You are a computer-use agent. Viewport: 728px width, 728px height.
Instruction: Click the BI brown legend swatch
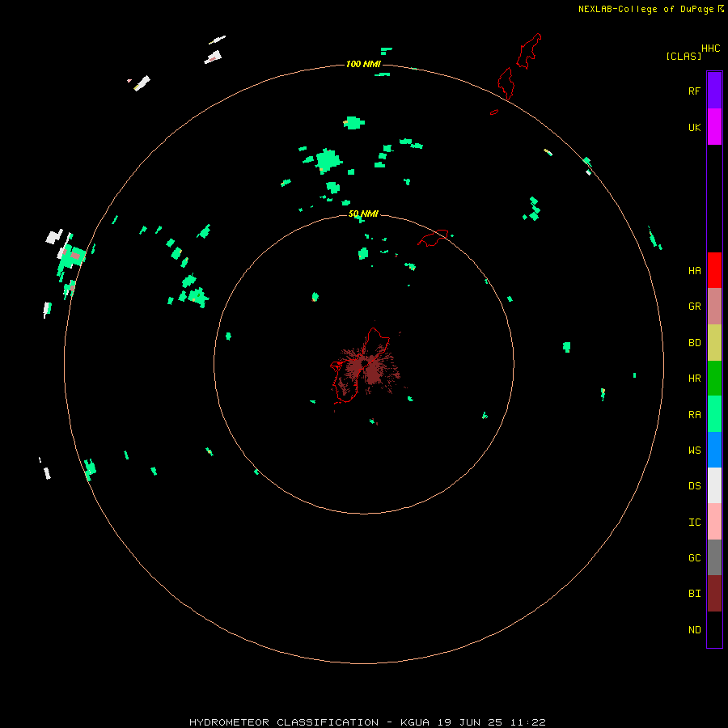[x=714, y=594]
